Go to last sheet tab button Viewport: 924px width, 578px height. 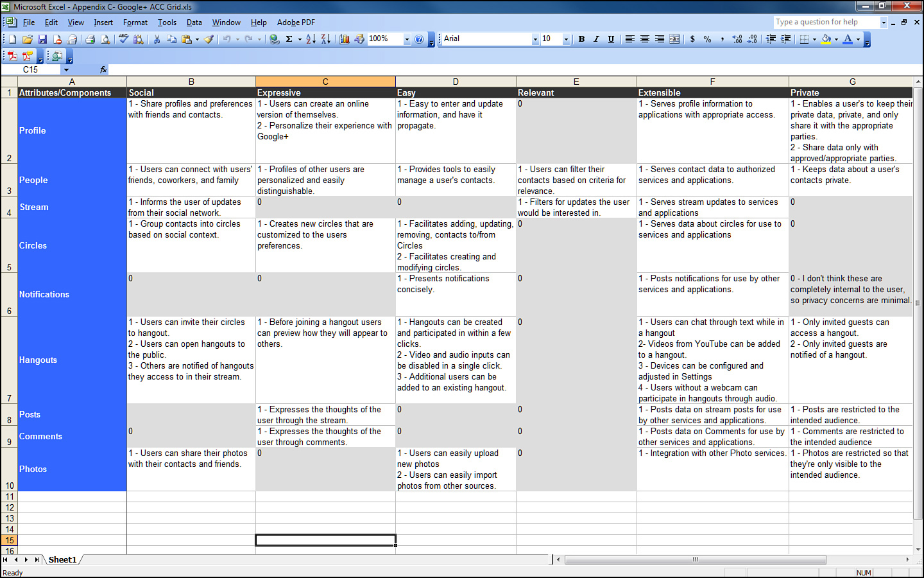pyautogui.click(x=37, y=560)
